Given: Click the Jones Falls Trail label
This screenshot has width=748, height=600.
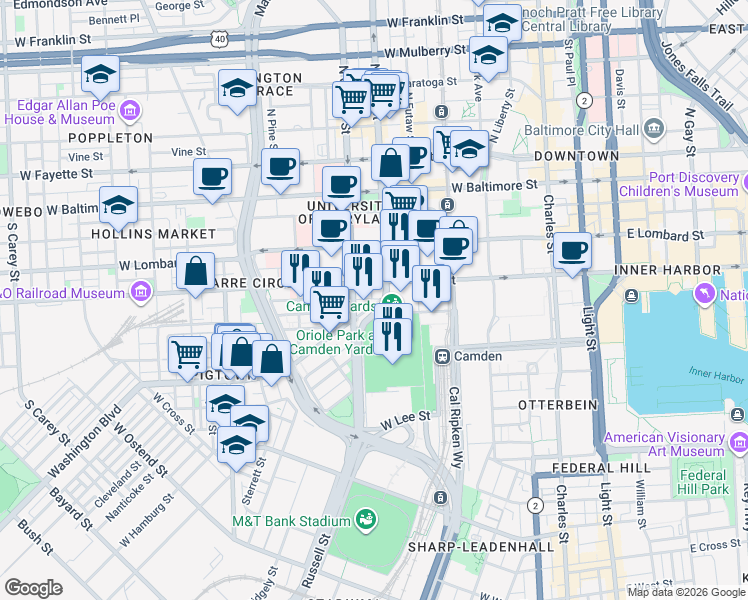Looking at the screenshot, I should tap(697, 76).
